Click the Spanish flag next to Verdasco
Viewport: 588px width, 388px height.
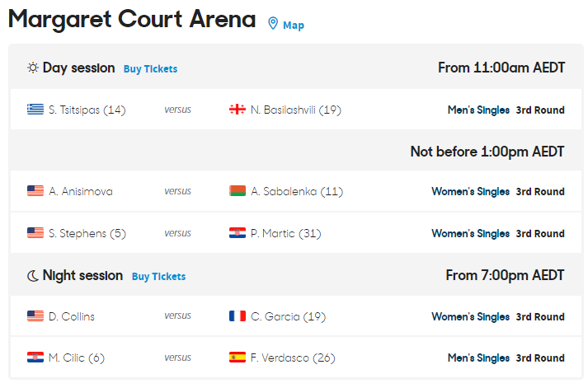[238, 358]
